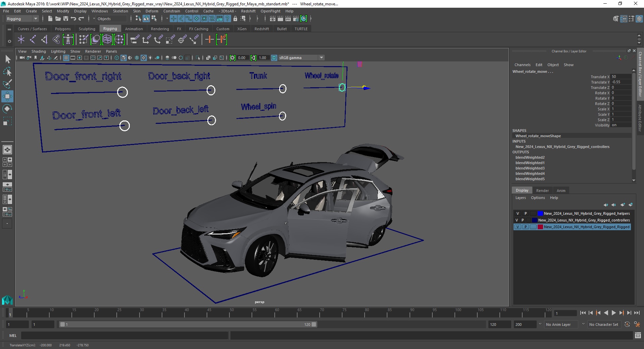
Task: Click the blendWeighted2 output node
Action: [x=530, y=157]
